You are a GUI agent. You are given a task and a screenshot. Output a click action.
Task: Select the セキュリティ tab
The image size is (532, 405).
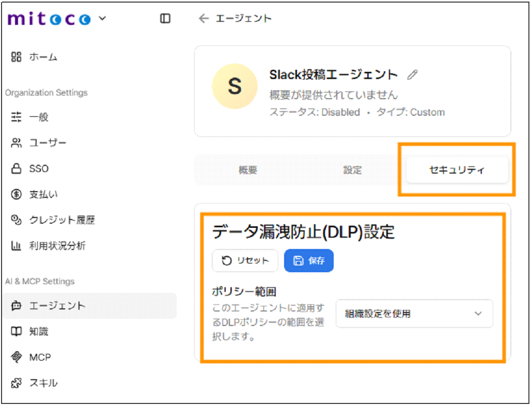(457, 169)
